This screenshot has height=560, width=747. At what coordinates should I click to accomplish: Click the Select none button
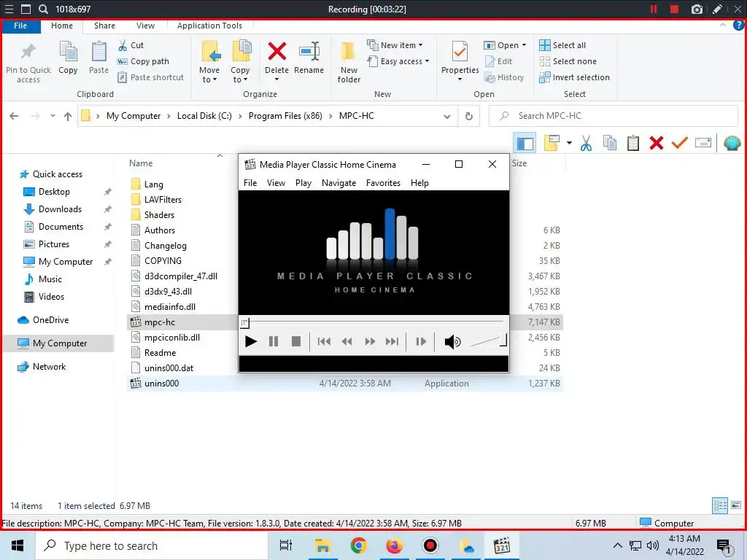(x=568, y=61)
